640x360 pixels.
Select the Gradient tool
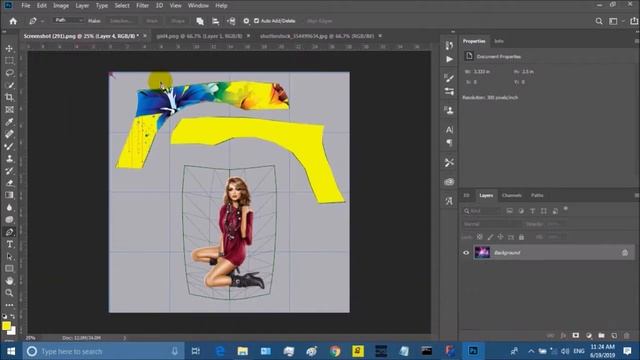[9, 195]
